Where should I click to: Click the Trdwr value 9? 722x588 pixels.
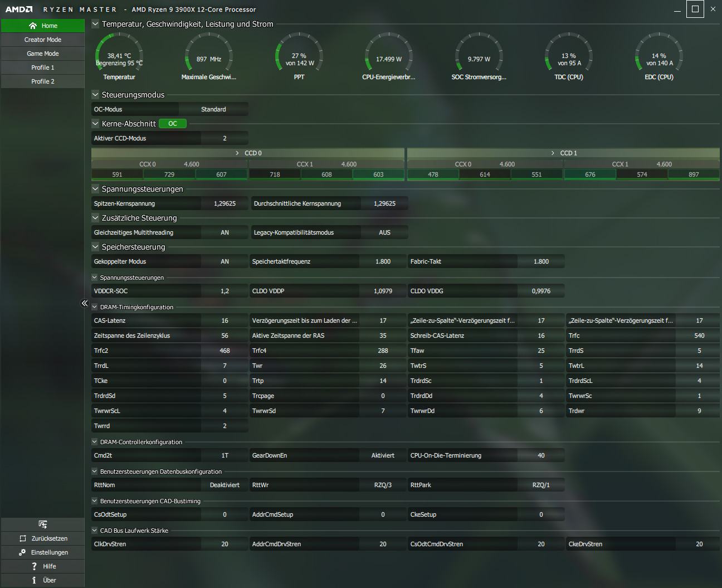click(x=699, y=411)
